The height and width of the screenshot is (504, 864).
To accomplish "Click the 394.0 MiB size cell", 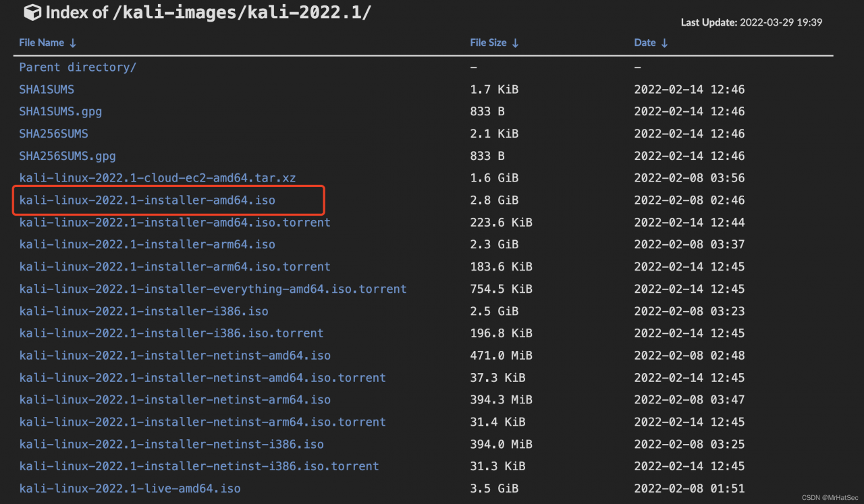I will click(x=501, y=445).
